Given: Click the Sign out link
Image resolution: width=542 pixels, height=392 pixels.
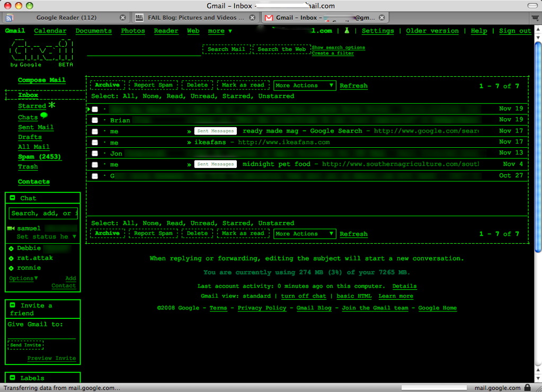Looking at the screenshot, I should click(x=515, y=31).
